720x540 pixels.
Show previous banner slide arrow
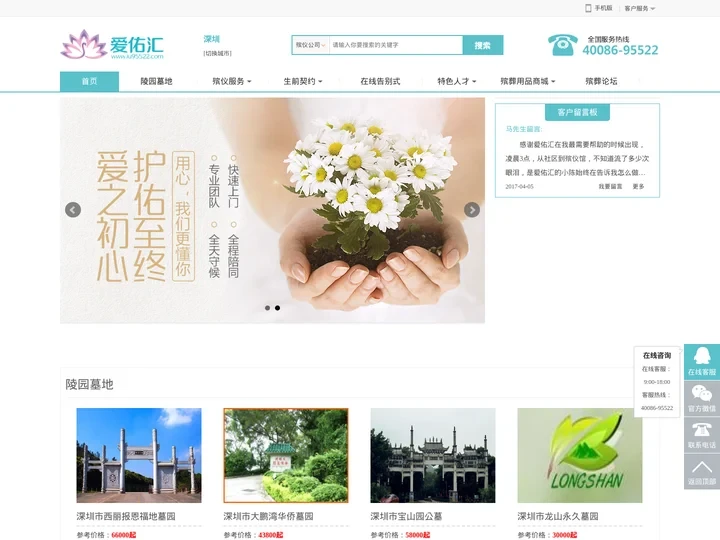tap(73, 210)
